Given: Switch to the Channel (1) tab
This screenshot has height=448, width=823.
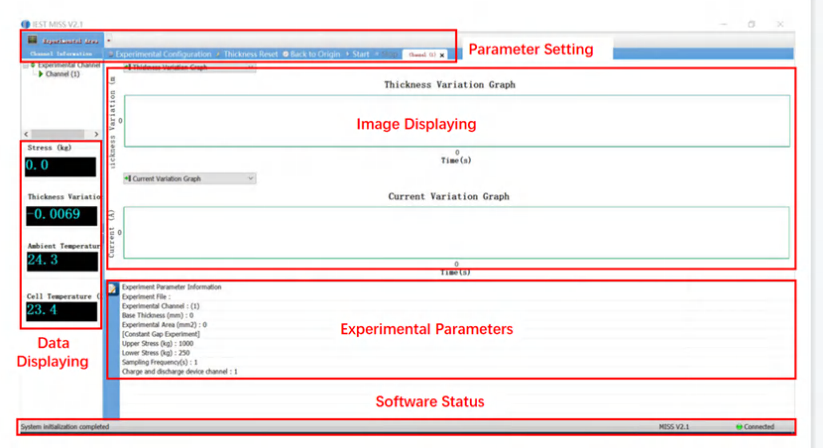Looking at the screenshot, I should (x=420, y=54).
